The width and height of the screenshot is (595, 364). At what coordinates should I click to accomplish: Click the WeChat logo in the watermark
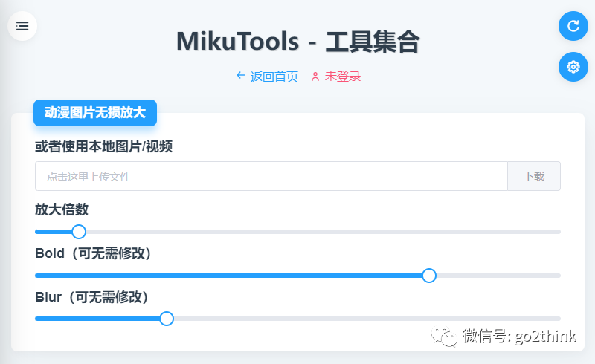coord(443,336)
